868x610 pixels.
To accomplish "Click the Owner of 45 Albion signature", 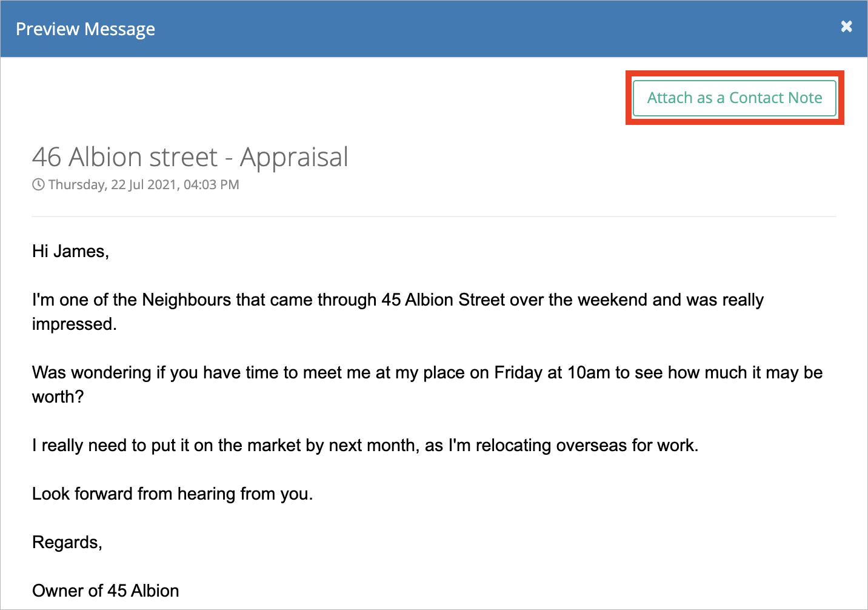I will tap(105, 591).
